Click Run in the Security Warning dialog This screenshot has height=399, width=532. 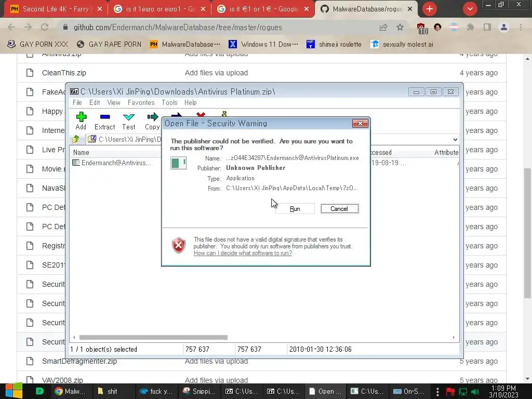click(295, 209)
